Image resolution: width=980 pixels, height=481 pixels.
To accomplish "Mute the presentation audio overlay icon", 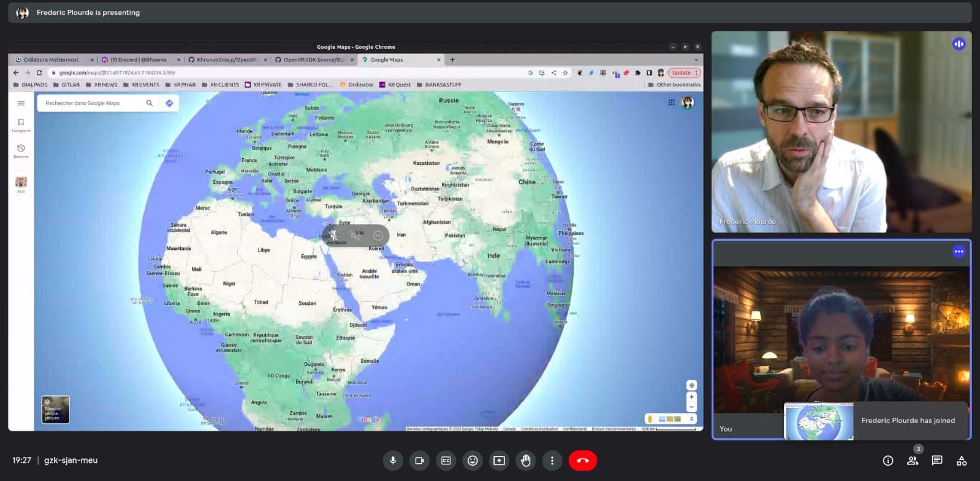I will point(355,235).
